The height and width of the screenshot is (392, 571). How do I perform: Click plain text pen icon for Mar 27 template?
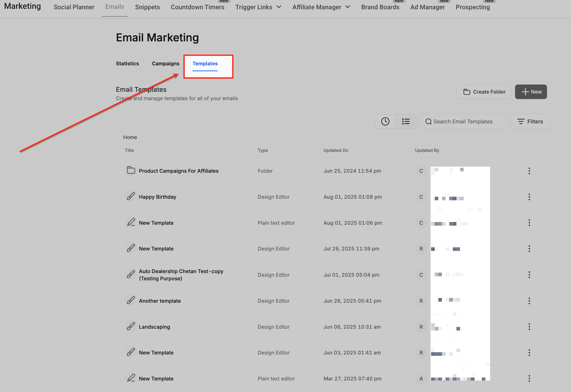131,378
